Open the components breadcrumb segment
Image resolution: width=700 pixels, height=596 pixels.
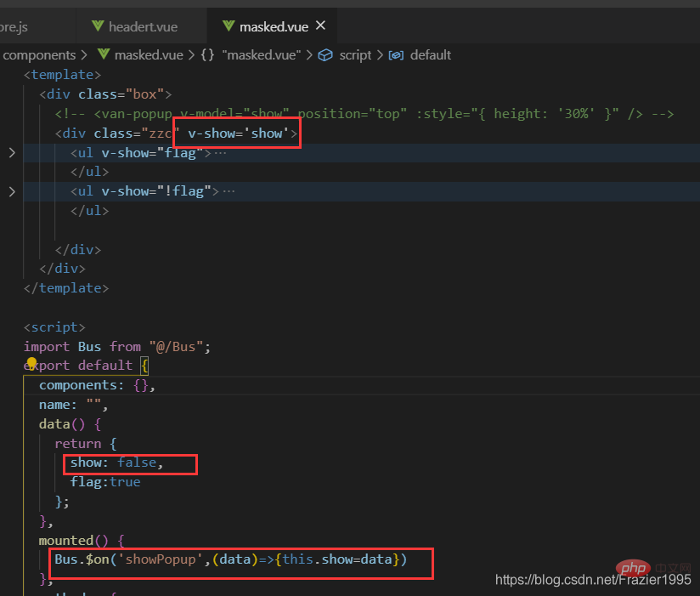[x=39, y=55]
